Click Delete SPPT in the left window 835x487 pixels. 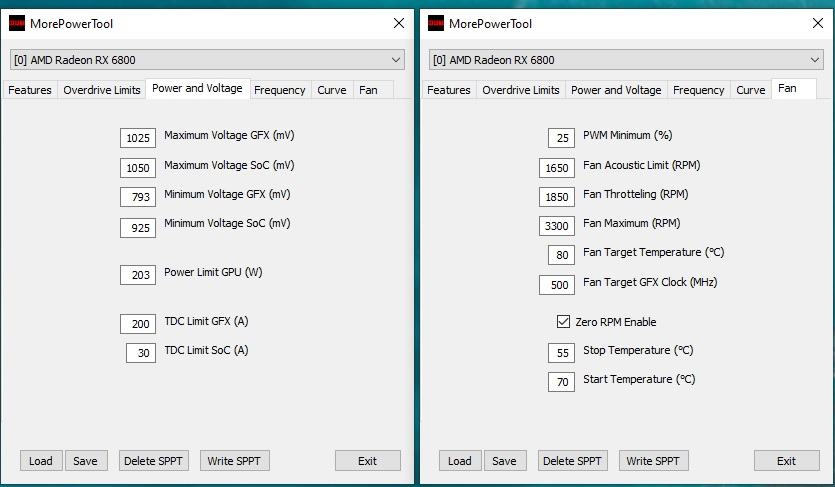point(153,461)
